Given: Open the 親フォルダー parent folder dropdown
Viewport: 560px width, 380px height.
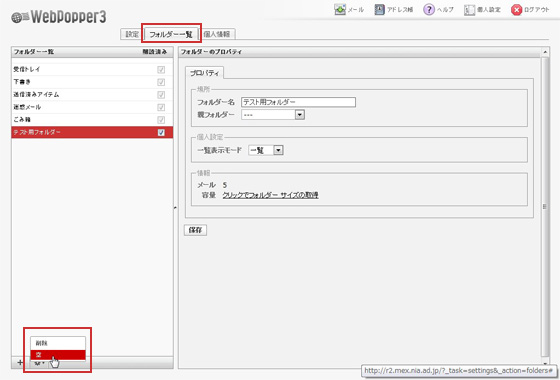Looking at the screenshot, I should [273, 115].
